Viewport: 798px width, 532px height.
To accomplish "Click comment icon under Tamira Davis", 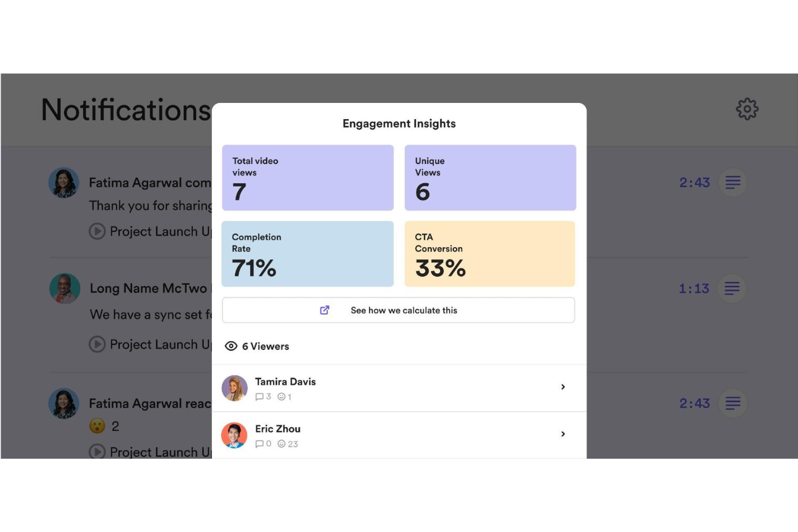I will pyautogui.click(x=259, y=397).
